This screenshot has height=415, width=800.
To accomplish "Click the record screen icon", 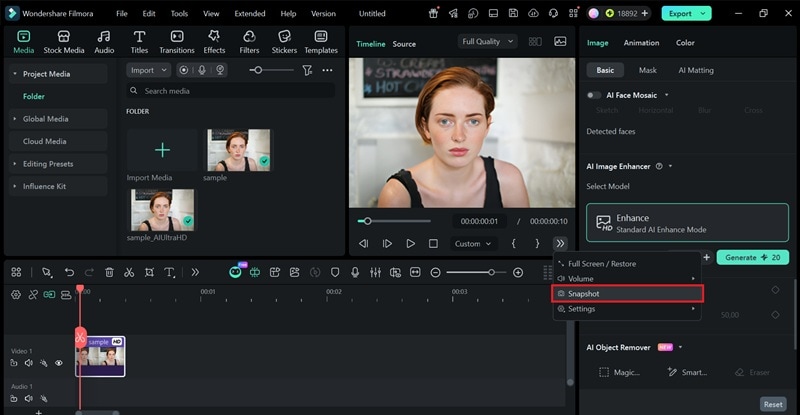I will coord(184,70).
